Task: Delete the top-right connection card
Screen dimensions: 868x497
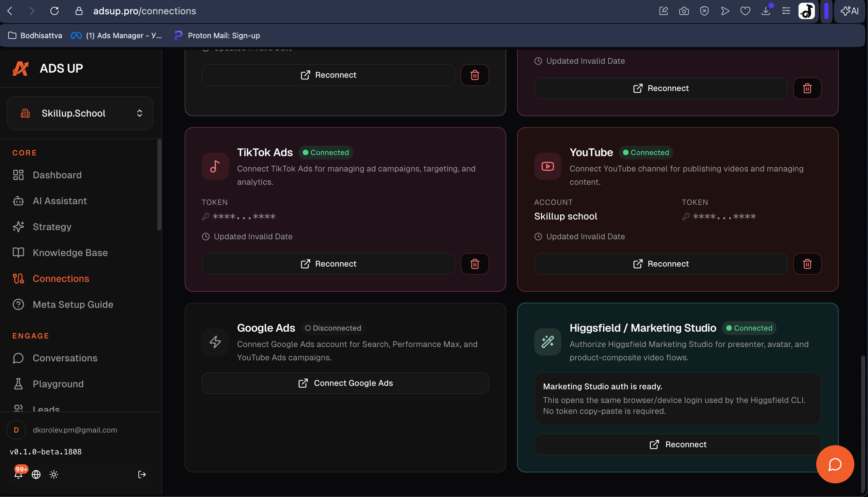Action: tap(807, 88)
